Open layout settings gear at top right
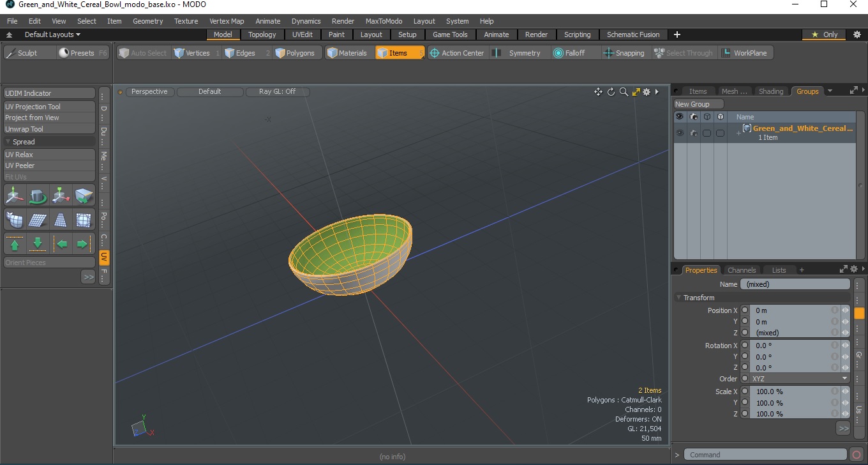 (x=857, y=34)
